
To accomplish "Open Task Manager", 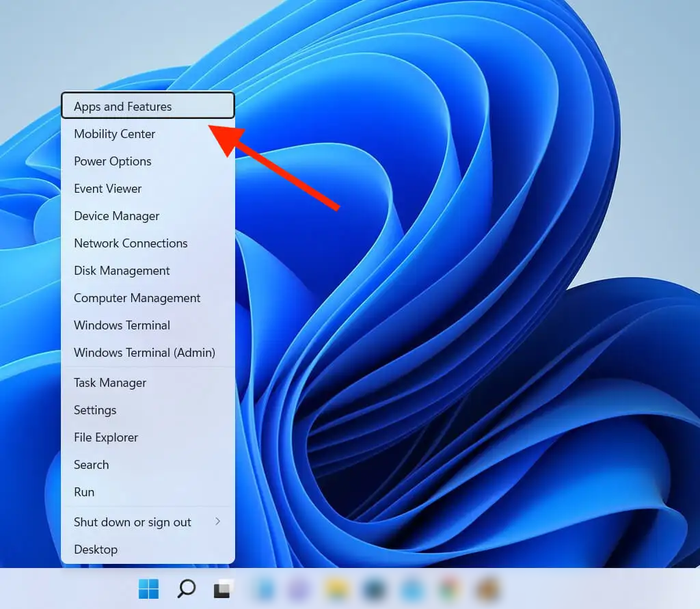I will point(110,383).
